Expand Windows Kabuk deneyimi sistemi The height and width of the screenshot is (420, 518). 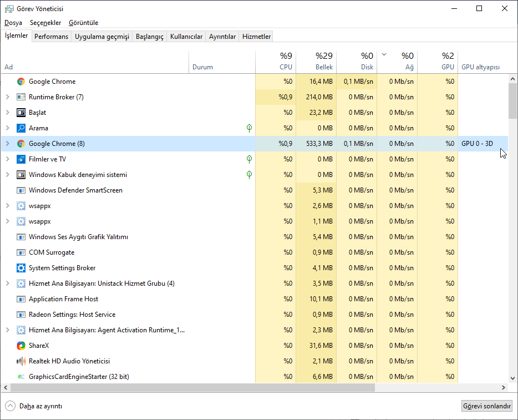point(8,174)
